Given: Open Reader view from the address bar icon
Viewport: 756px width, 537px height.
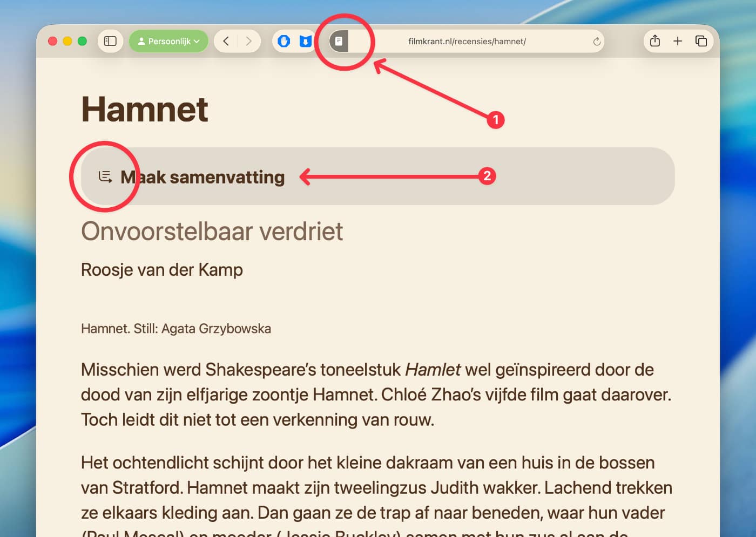Looking at the screenshot, I should coord(338,40).
